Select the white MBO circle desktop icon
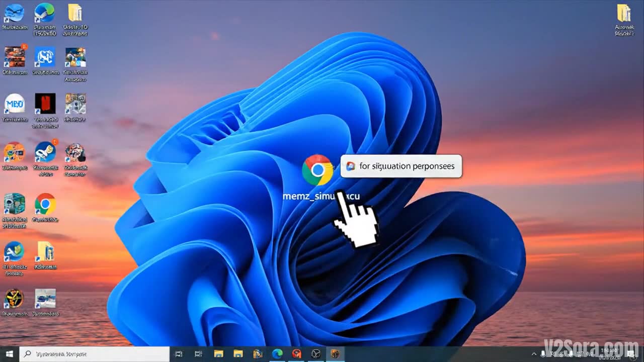 (15, 104)
